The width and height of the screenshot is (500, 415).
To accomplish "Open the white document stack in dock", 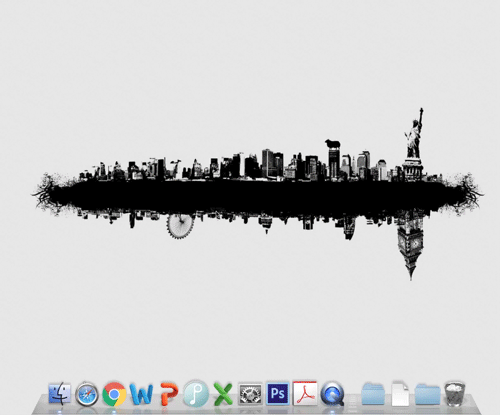I will coord(400,394).
